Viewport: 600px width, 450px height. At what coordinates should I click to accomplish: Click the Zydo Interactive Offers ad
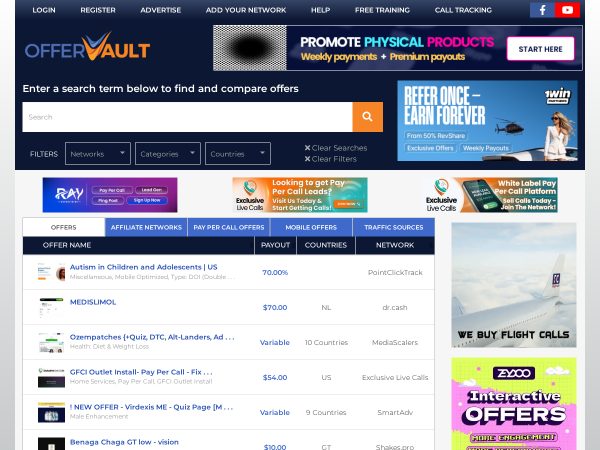[x=514, y=404]
